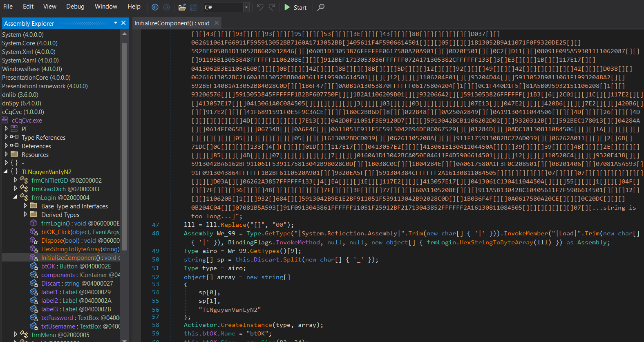The image size is (644, 342).
Task: Open the Search magnifier icon
Action: (321, 7)
